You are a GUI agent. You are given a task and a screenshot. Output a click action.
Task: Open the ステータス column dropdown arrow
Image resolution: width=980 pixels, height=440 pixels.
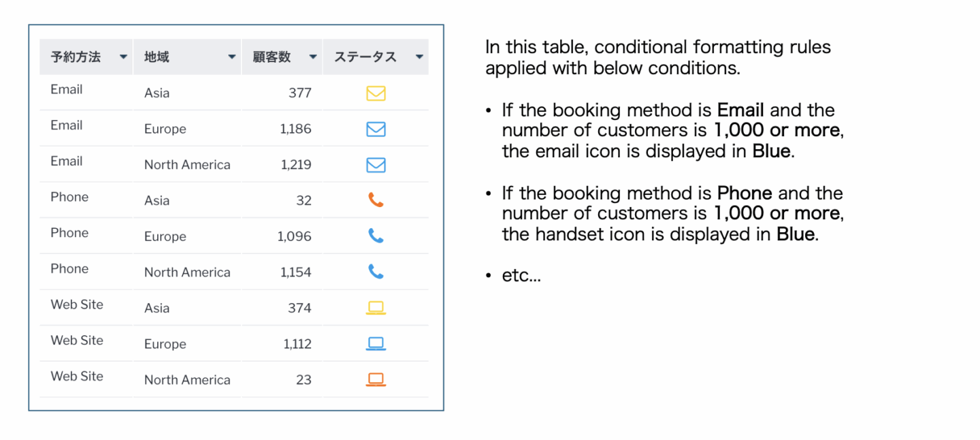click(419, 57)
